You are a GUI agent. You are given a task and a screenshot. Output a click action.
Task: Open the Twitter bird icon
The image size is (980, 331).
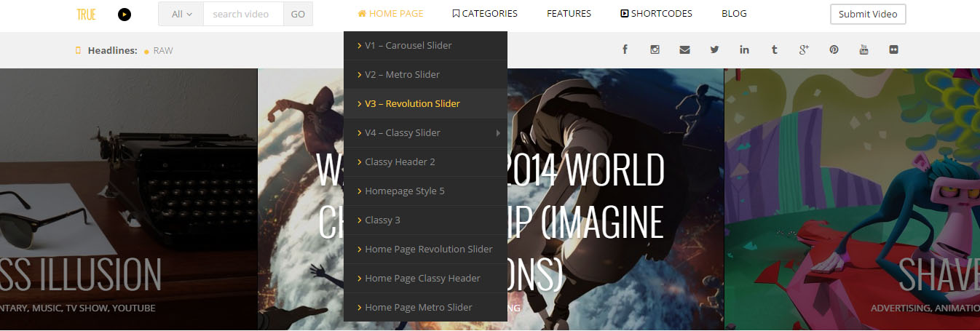[x=714, y=49]
